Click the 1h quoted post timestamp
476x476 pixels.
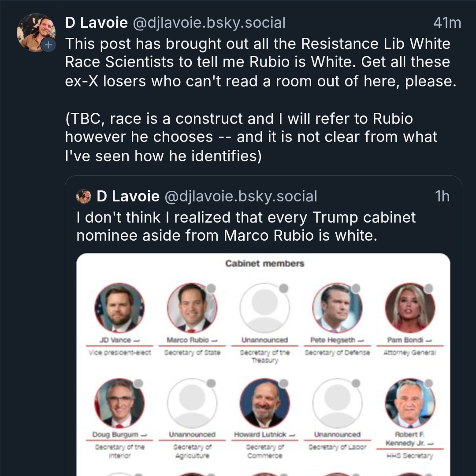point(442,196)
